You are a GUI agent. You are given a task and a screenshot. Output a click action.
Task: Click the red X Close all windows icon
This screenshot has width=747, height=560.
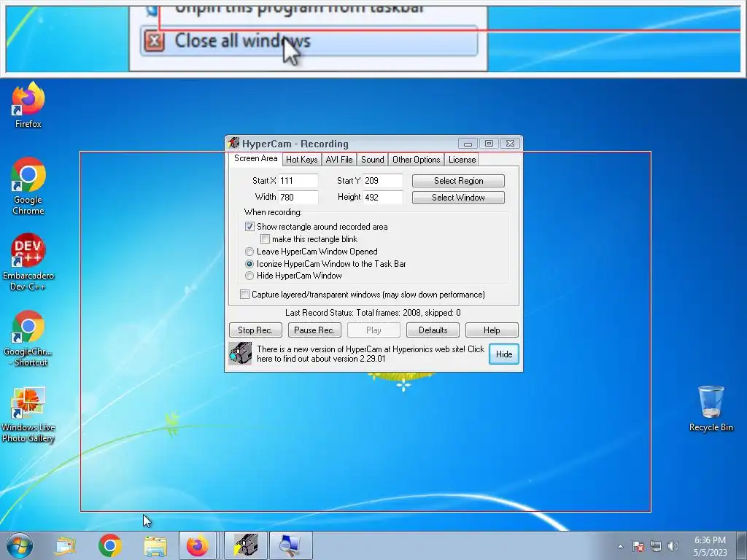pos(155,41)
